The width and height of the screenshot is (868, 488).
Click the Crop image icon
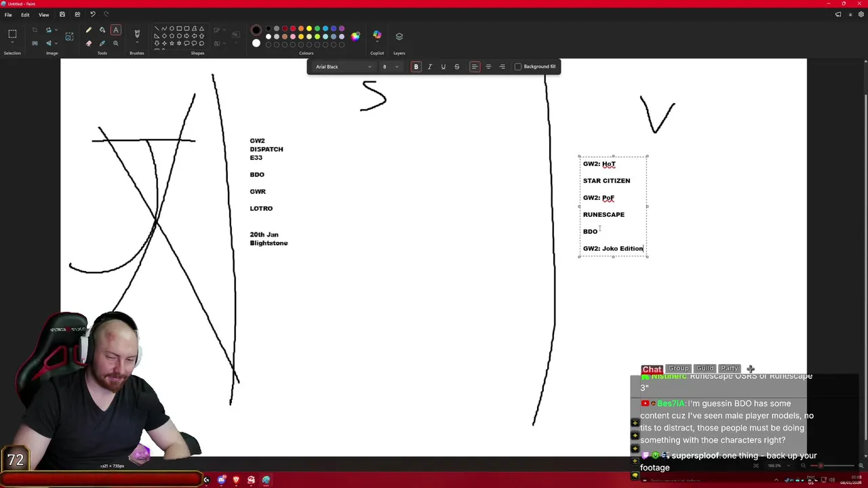point(35,30)
